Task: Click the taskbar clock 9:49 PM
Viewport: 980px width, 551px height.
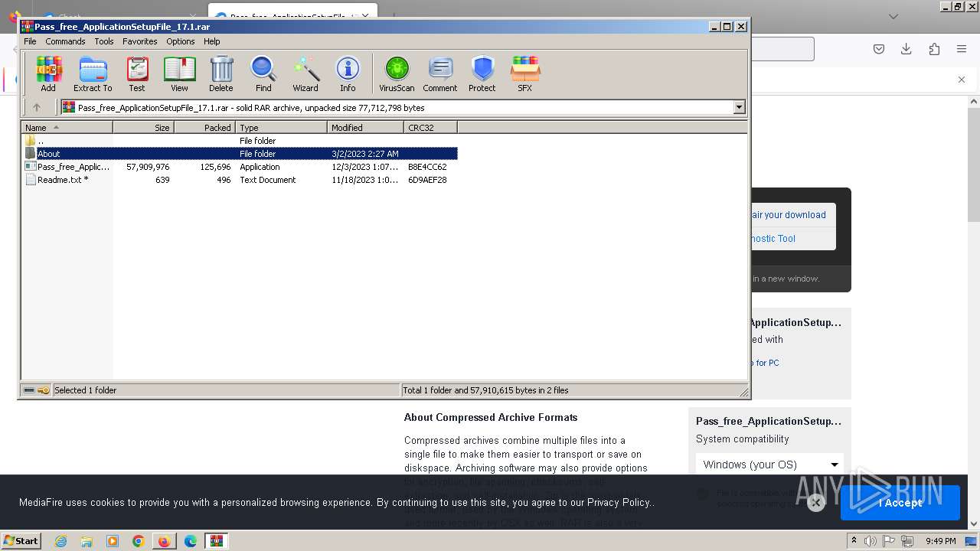Action: [941, 541]
